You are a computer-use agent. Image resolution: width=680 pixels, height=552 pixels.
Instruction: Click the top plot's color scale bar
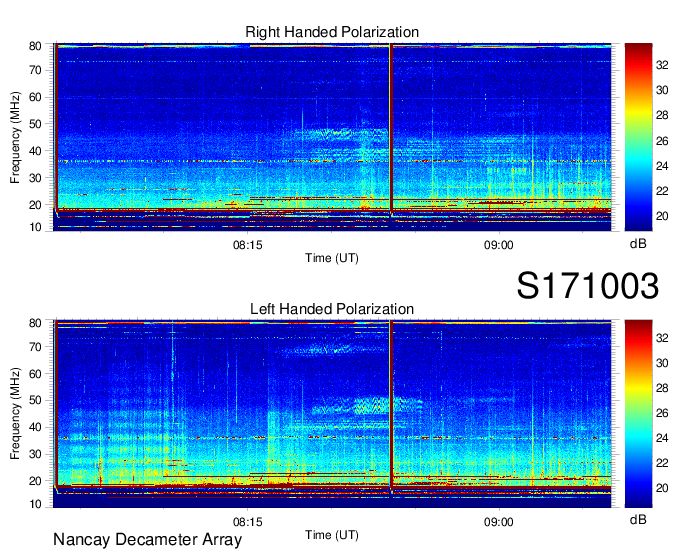(638, 137)
